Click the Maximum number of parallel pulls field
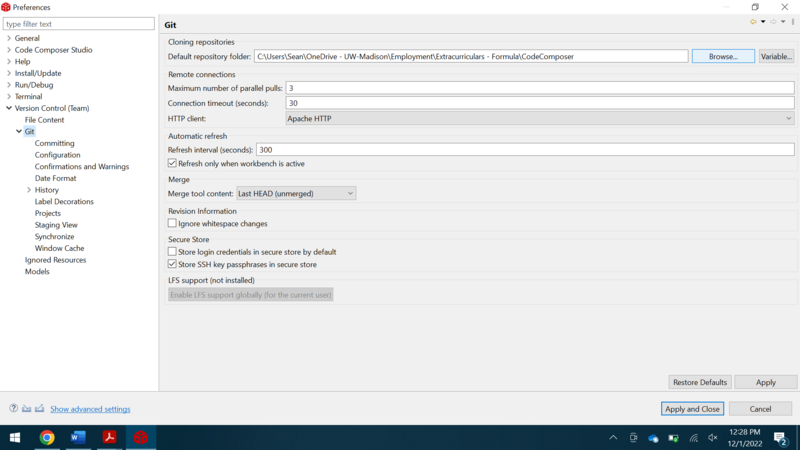 tap(540, 88)
